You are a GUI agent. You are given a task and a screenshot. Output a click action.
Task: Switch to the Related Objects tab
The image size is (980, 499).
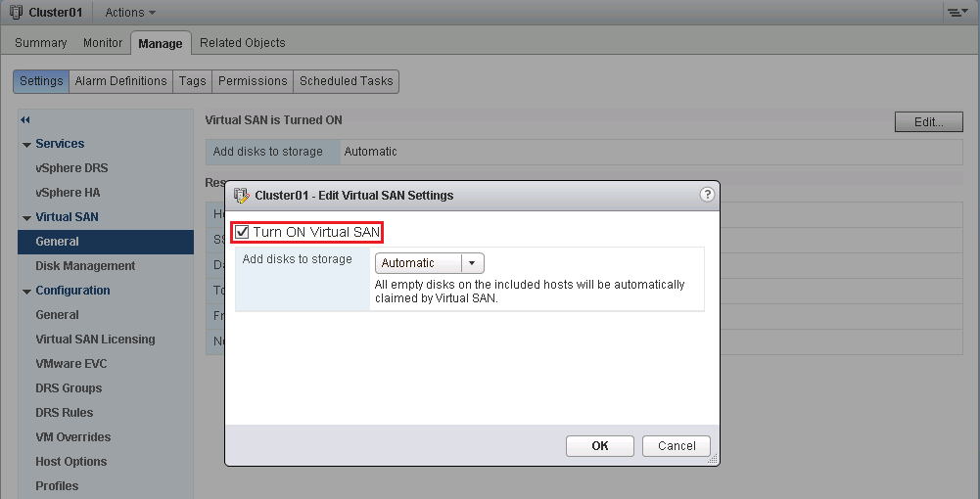242,43
